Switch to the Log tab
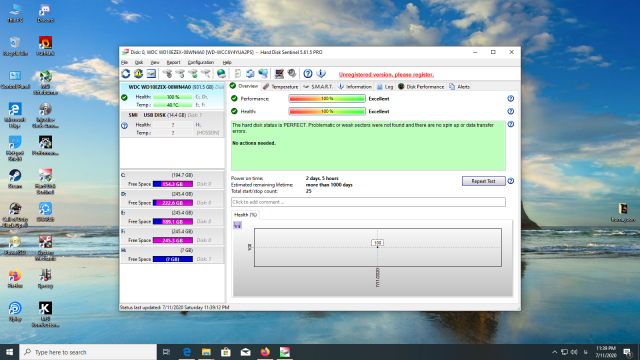The image size is (640, 360). pos(384,87)
